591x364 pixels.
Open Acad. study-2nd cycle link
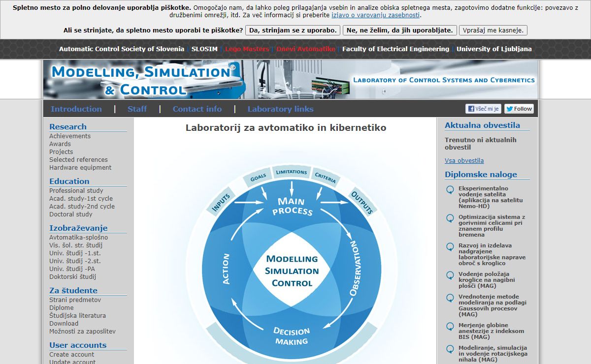[82, 206]
